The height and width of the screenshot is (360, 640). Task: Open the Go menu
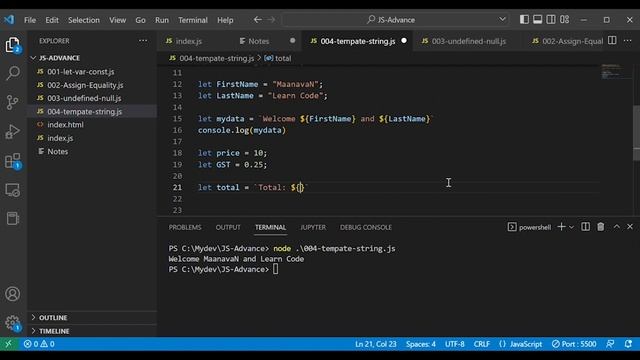(x=140, y=20)
